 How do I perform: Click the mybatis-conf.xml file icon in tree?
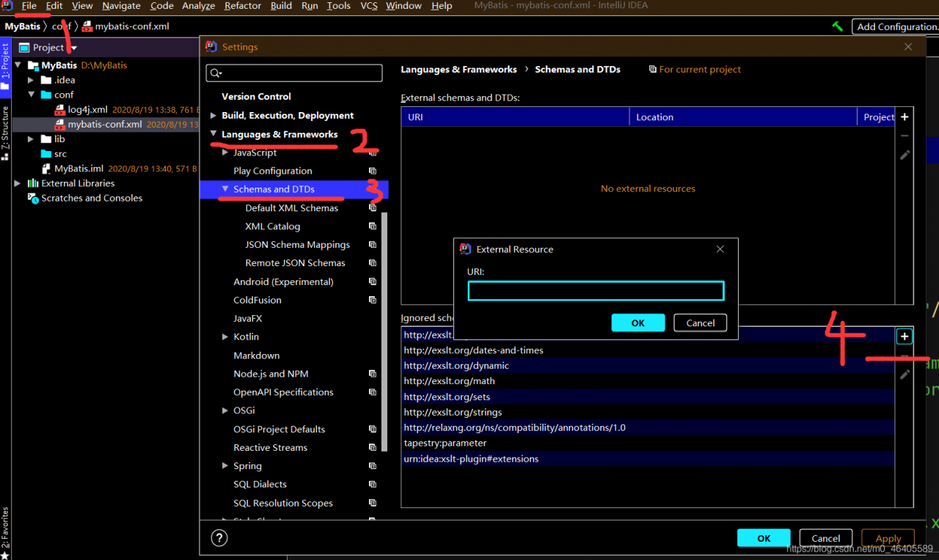pyautogui.click(x=61, y=125)
